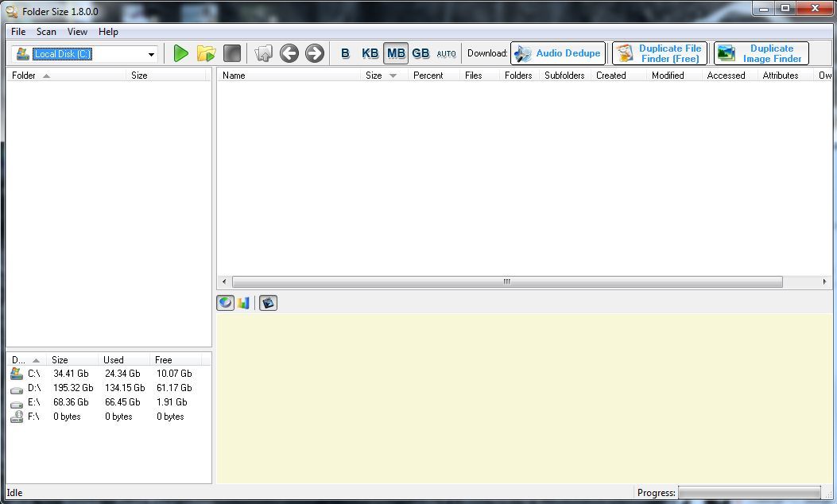Sort the file list by Name column
This screenshot has width=837, height=504.
click(234, 75)
